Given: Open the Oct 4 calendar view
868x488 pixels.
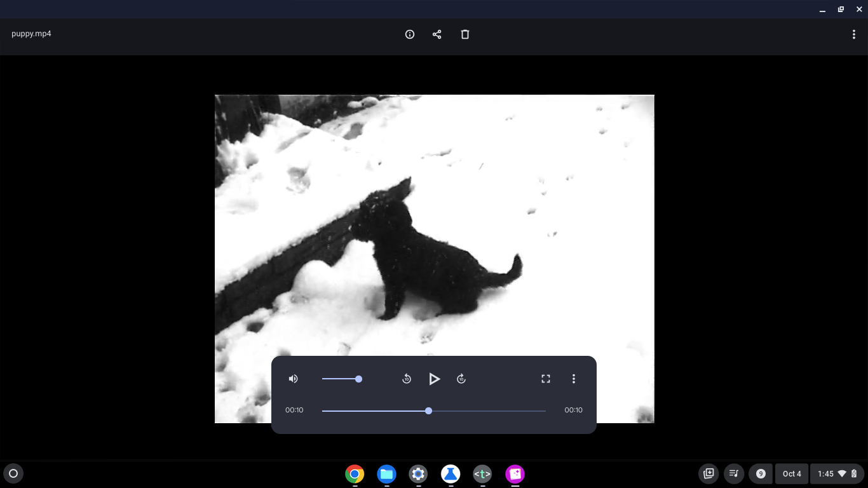Looking at the screenshot, I should click(791, 473).
